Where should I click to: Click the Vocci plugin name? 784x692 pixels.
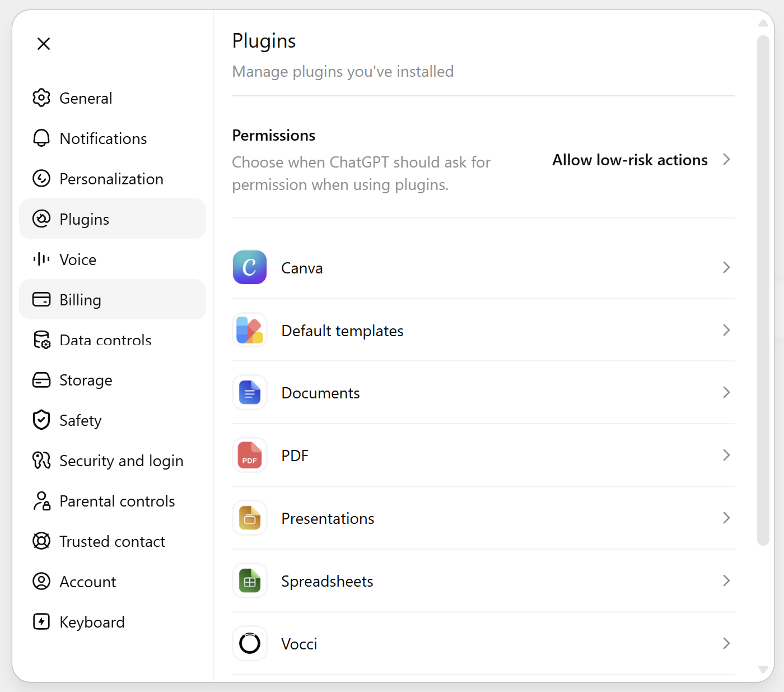pos(299,644)
